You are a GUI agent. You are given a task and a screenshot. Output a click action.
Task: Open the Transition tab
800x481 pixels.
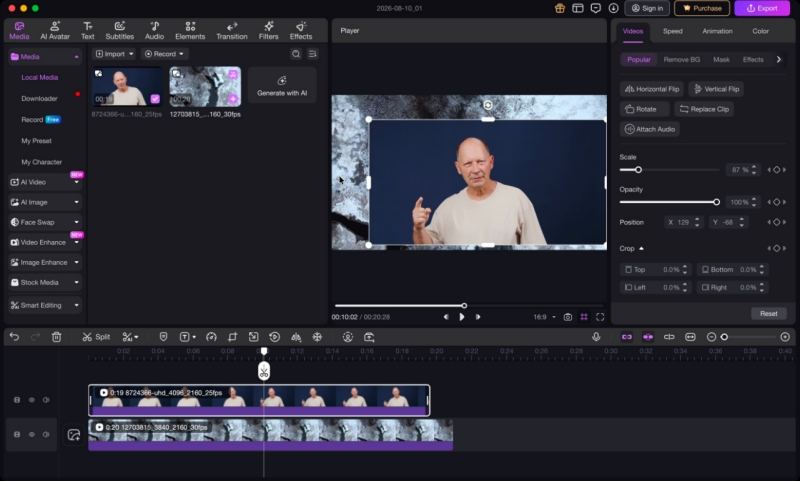232,31
